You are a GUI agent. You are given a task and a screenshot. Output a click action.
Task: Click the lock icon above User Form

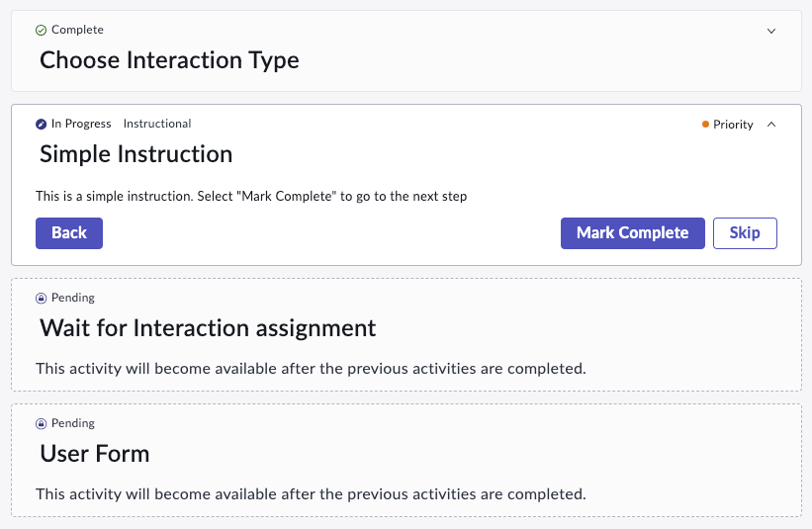pyautogui.click(x=41, y=424)
